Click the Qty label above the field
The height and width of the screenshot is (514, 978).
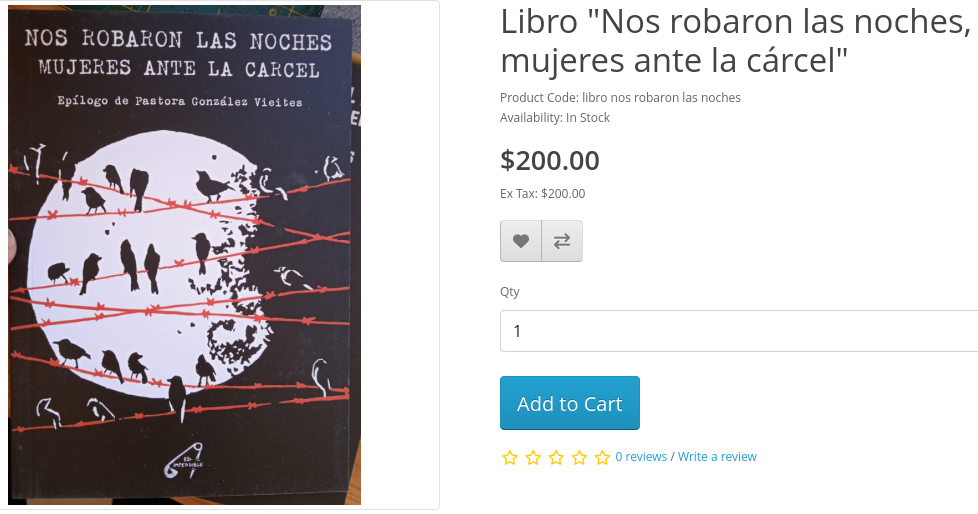(510, 292)
